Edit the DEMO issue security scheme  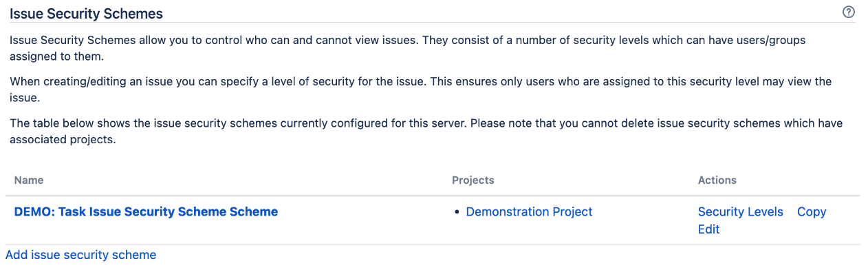(x=708, y=229)
